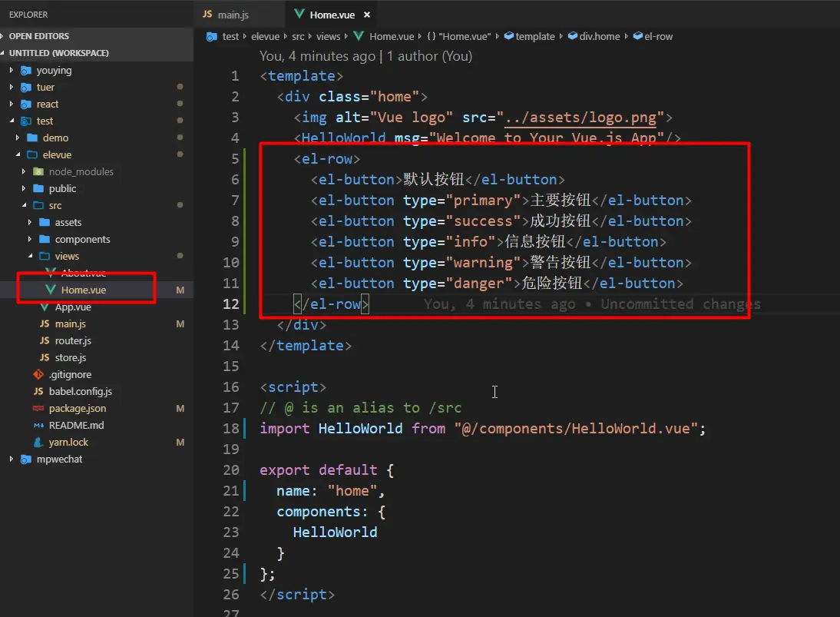The image size is (840, 617).
Task: Click the node_modules folder icon
Action: point(38,171)
